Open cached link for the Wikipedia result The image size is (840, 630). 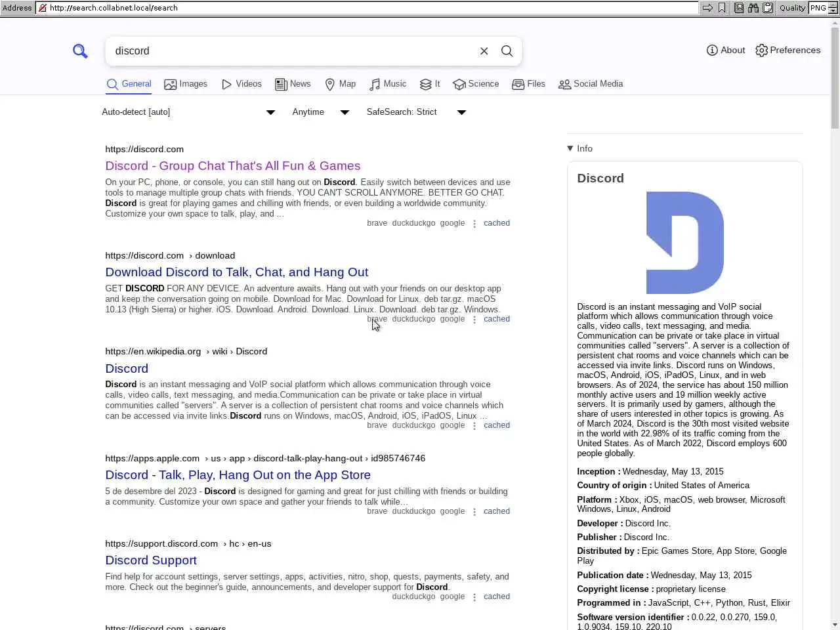[497, 425]
